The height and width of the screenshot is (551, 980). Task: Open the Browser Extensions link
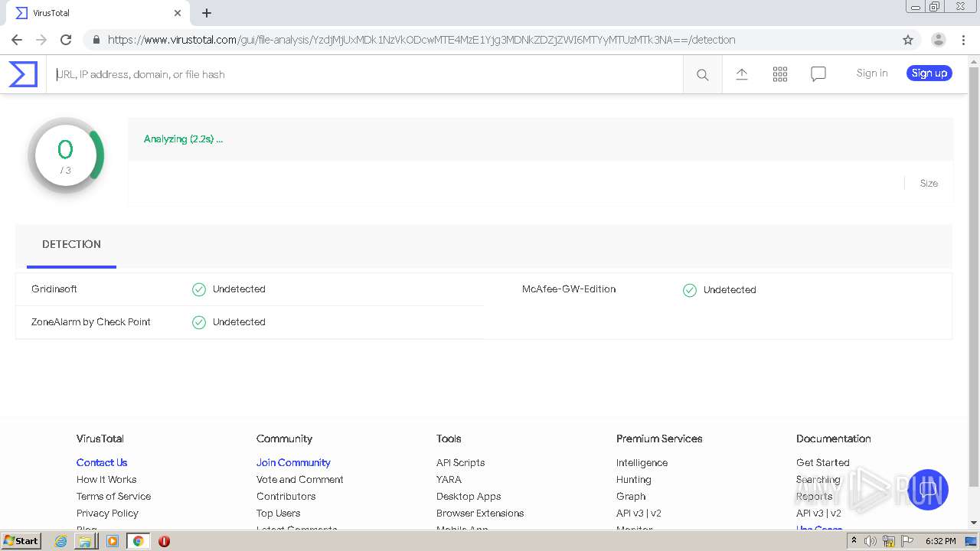(x=480, y=514)
